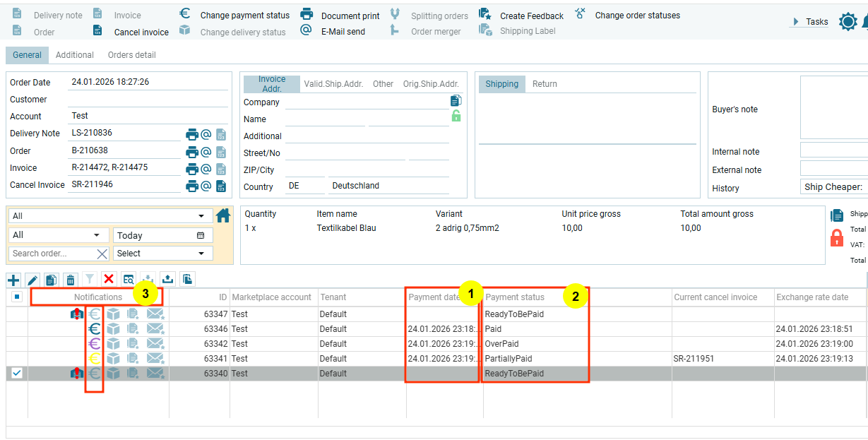This screenshot has height=440, width=868.
Task: Click the red X clear icon in grid toolbar
Action: pos(109,280)
